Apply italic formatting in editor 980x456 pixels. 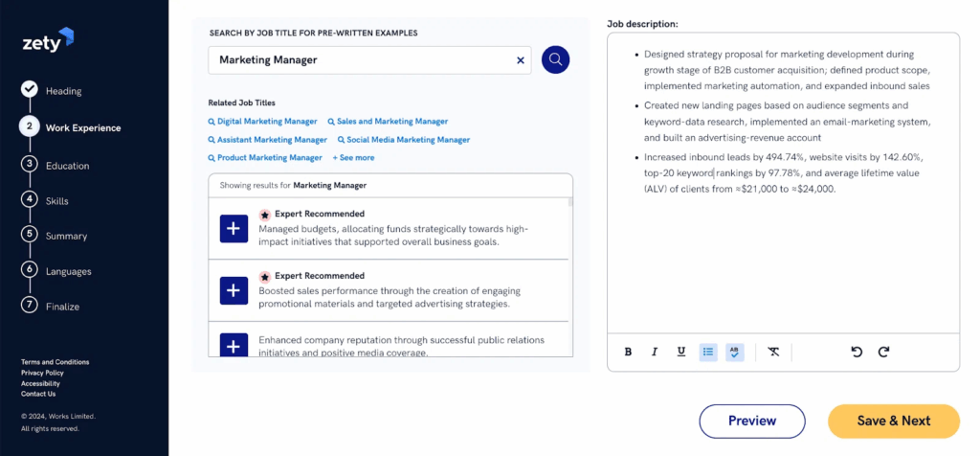(x=655, y=352)
